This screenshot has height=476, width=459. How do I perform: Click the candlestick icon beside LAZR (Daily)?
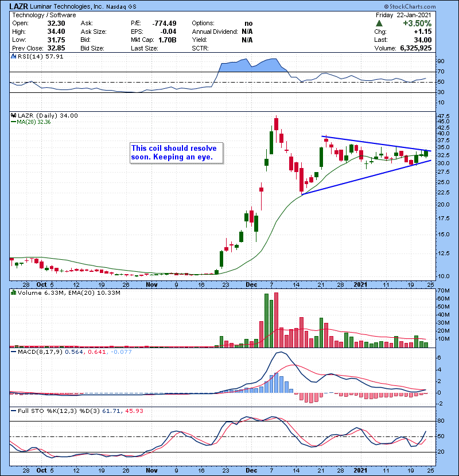point(13,116)
